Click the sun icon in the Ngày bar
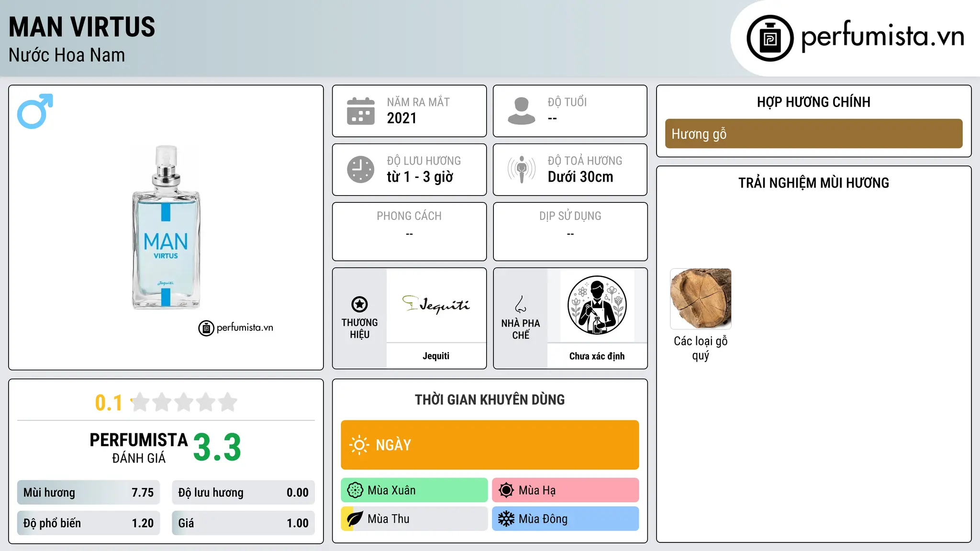 359,445
